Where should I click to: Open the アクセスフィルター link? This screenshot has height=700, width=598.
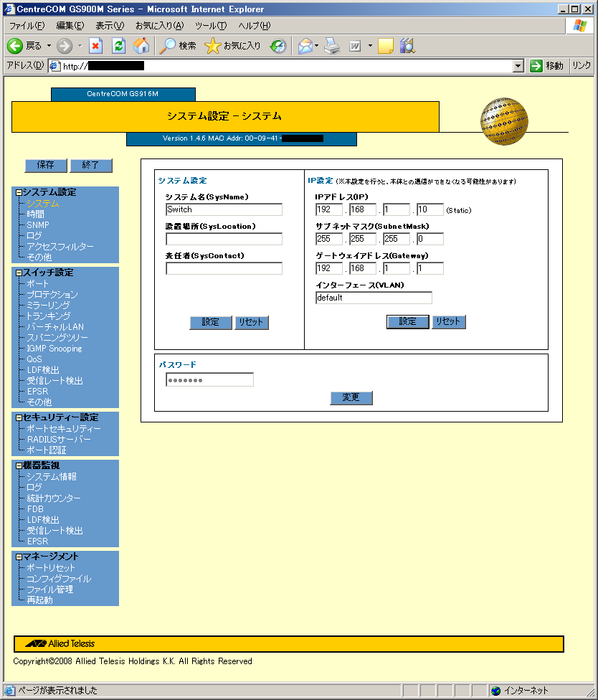pos(60,247)
